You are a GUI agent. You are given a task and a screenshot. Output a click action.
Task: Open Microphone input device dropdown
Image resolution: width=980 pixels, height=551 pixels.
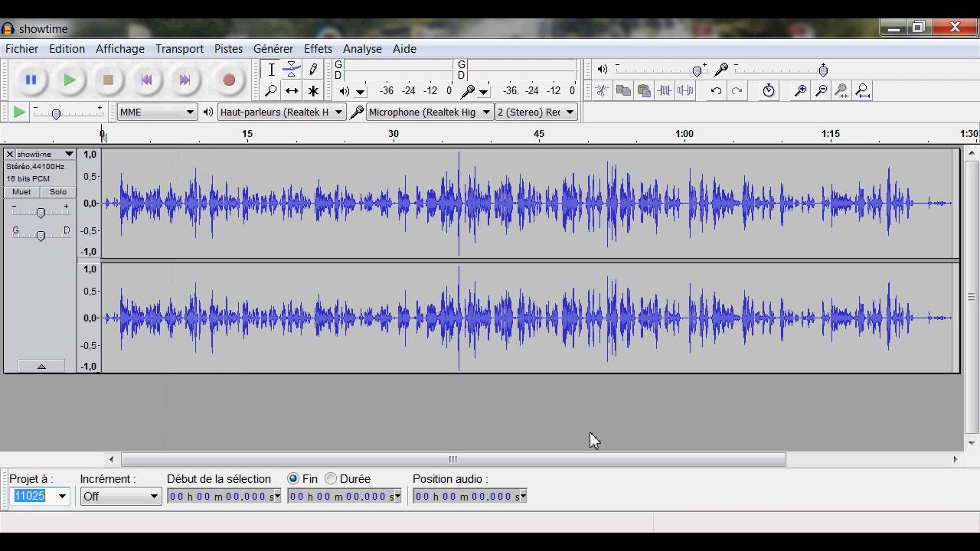coord(429,112)
